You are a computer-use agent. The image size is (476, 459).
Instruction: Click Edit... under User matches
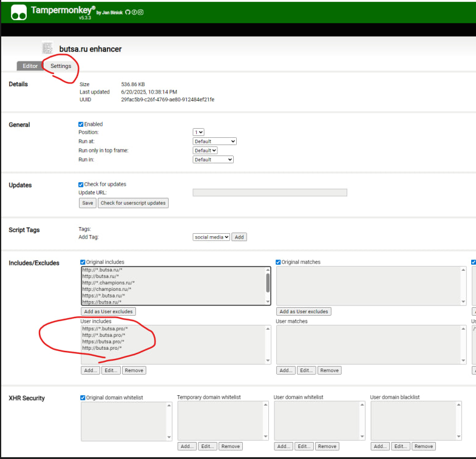point(307,370)
